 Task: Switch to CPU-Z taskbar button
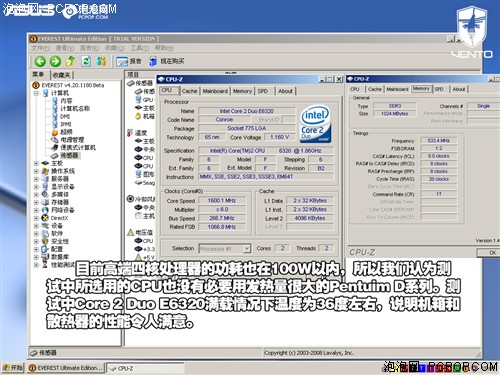pos(145,368)
